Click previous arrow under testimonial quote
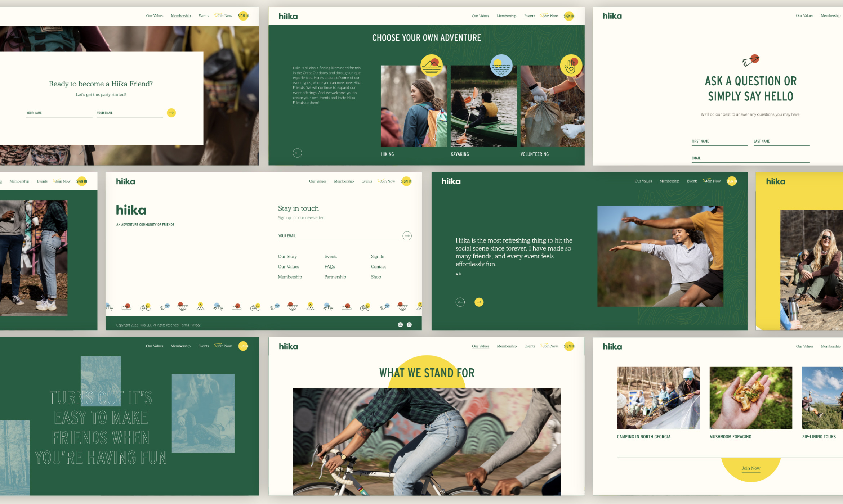Viewport: 843px width, 504px height. tap(460, 302)
